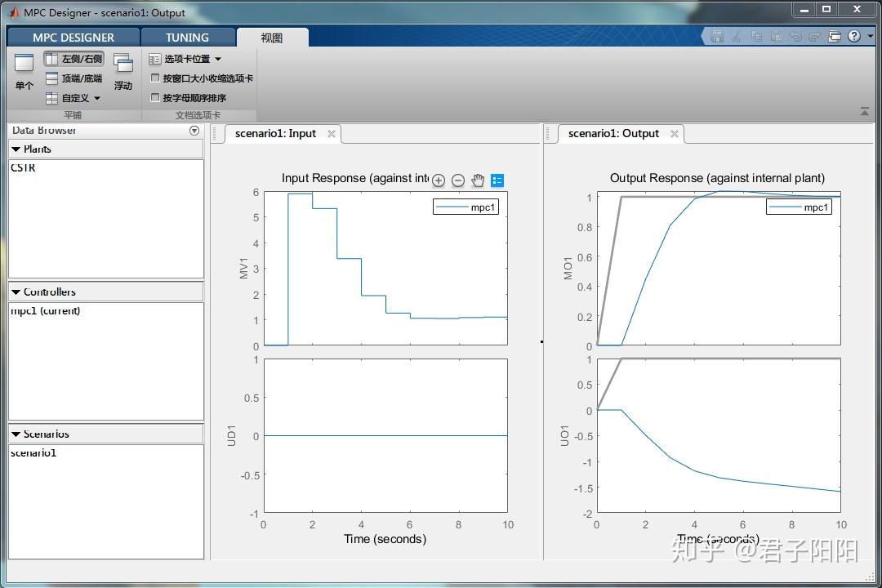
Task: Select the CSTR plant
Action: (24, 167)
